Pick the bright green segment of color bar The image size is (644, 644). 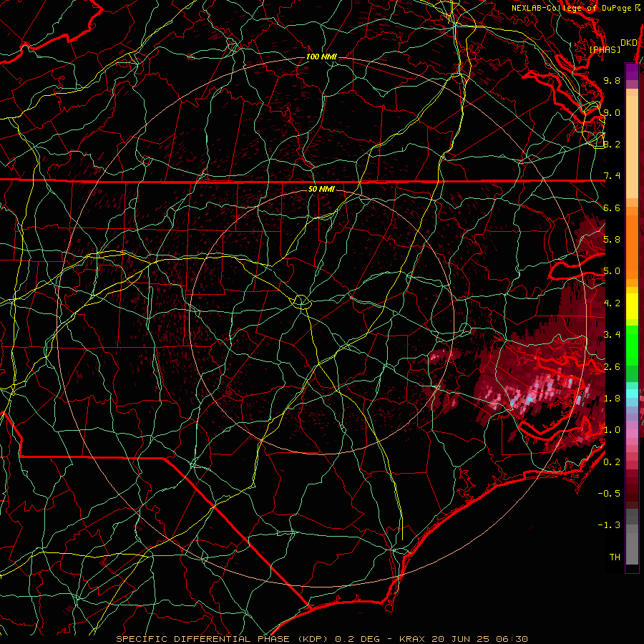click(x=632, y=347)
